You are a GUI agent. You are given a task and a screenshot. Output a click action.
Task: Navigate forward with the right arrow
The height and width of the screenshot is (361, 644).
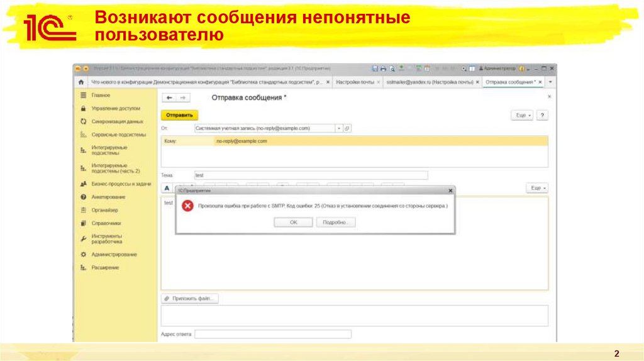click(x=183, y=97)
